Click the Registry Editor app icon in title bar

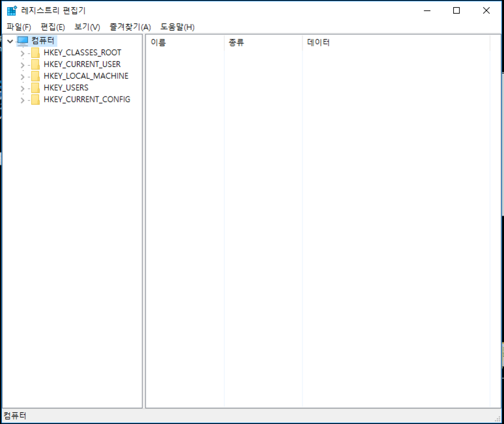[x=12, y=10]
